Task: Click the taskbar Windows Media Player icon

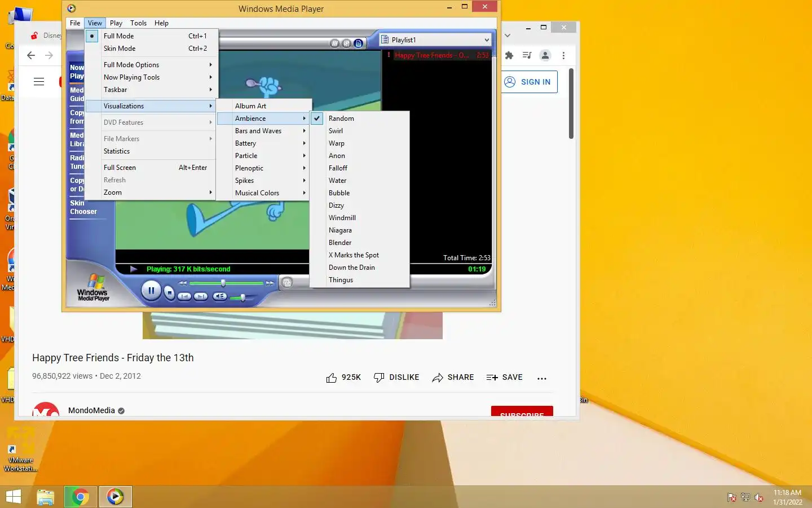Action: 116,497
